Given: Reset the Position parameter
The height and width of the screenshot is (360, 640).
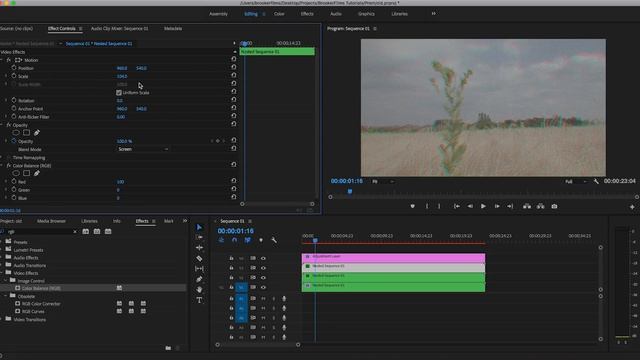Looking at the screenshot, I should [x=234, y=67].
